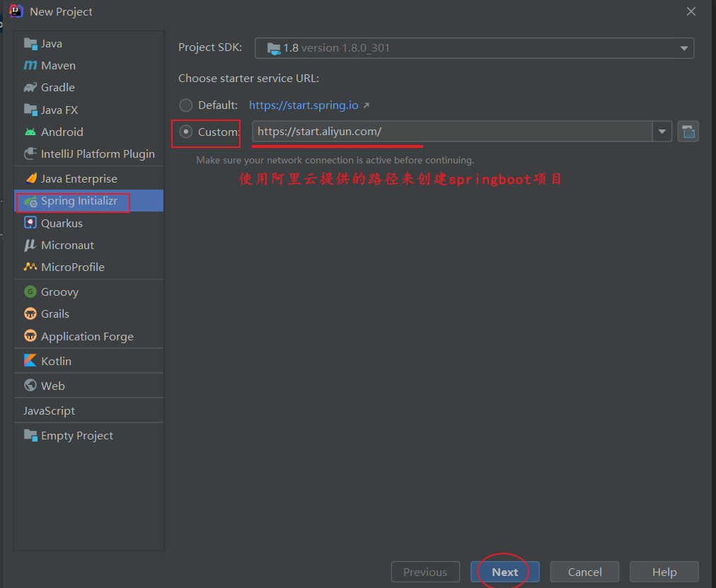Click the Previous button
716x588 pixels.
(425, 572)
